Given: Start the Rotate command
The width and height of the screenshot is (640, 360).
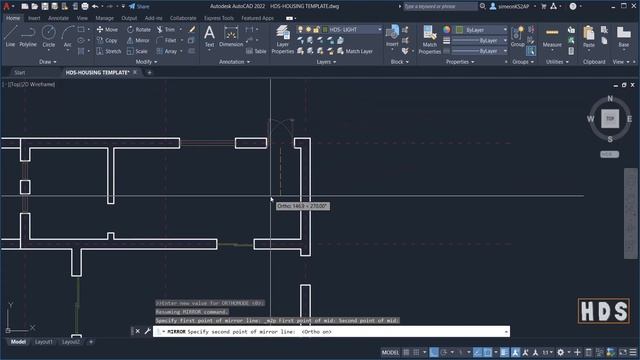Looking at the screenshot, I should [139, 29].
